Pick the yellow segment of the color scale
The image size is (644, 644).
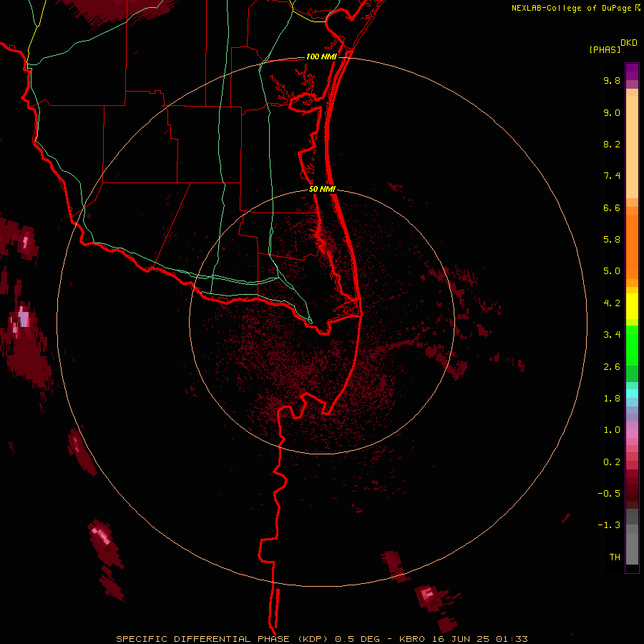pos(632,306)
